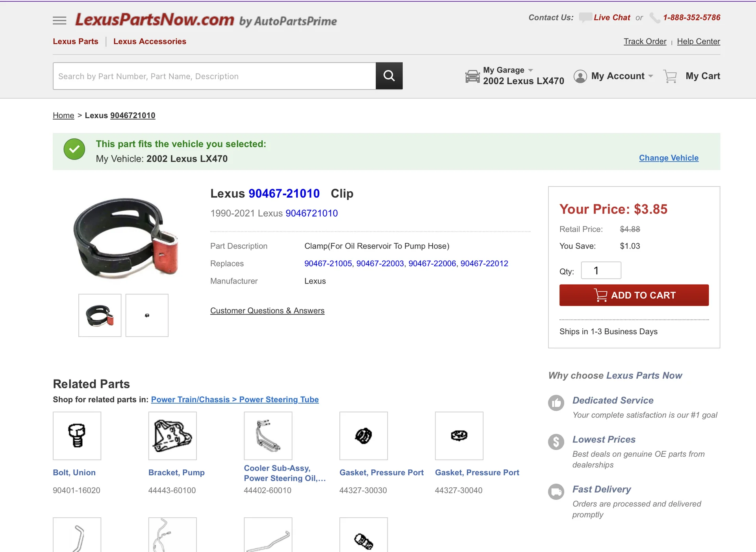Click the Change Vehicle link
The image size is (756, 552).
pyautogui.click(x=669, y=158)
